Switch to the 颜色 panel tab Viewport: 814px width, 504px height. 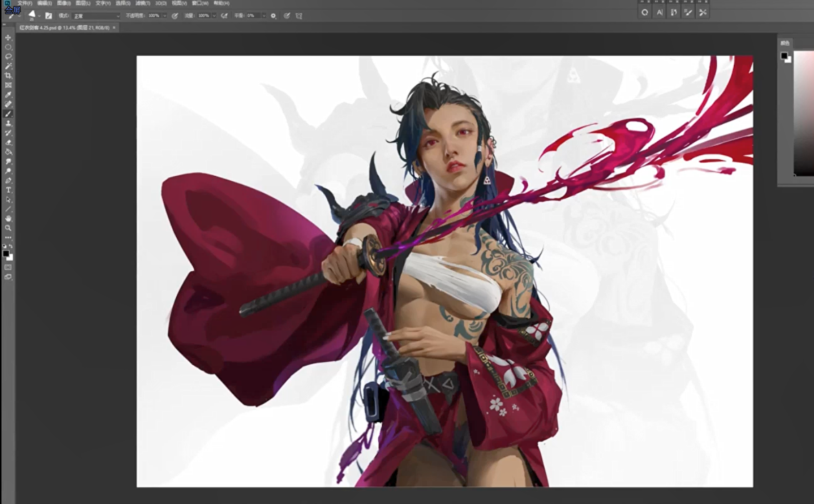[785, 43]
